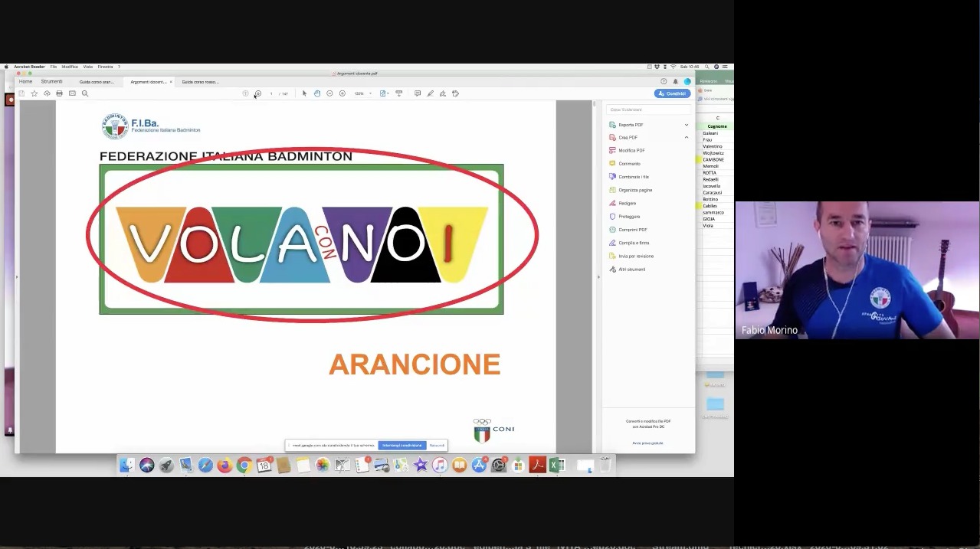Open iTunes from the Dock
980x549 pixels.
pos(440,465)
